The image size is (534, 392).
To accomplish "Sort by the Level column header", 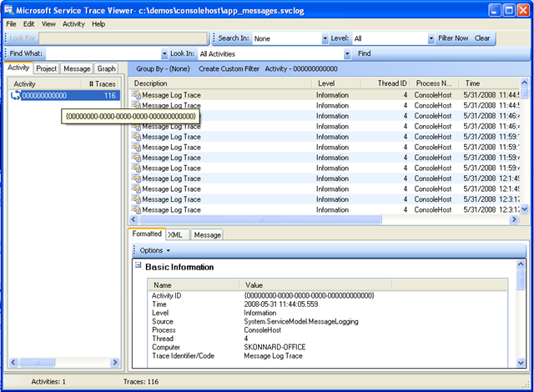I will tap(336, 83).
